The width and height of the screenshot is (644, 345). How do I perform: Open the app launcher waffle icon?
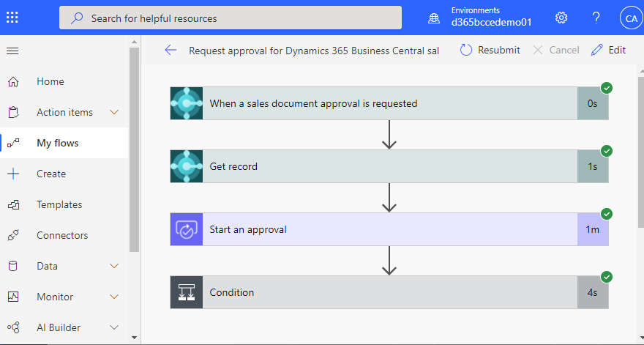[12, 18]
